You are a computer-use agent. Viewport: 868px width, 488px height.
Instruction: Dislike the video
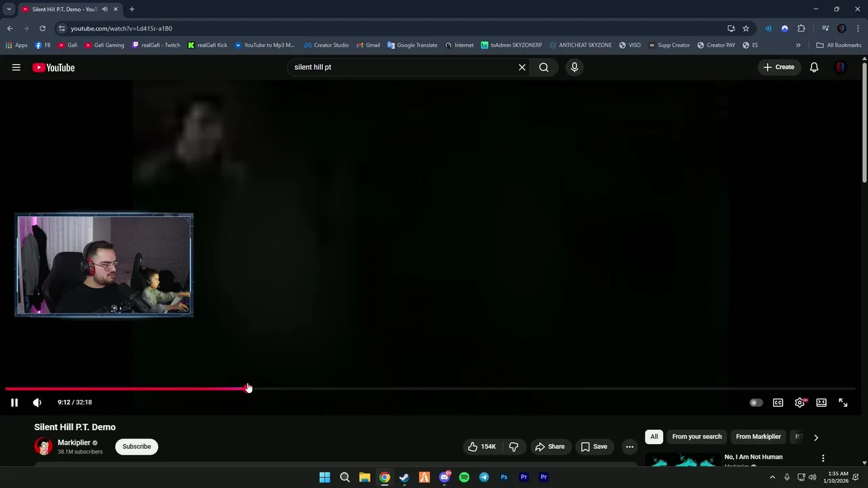pyautogui.click(x=513, y=447)
